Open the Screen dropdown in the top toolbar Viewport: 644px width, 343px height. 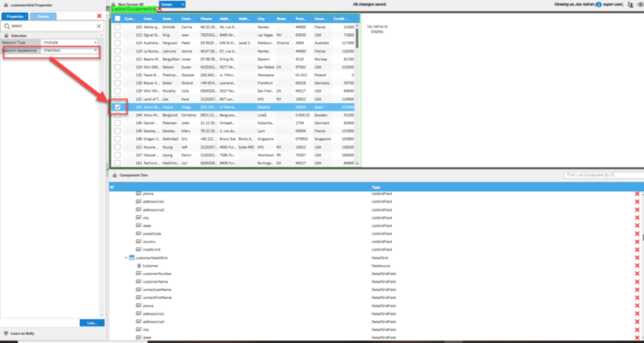(172, 4)
